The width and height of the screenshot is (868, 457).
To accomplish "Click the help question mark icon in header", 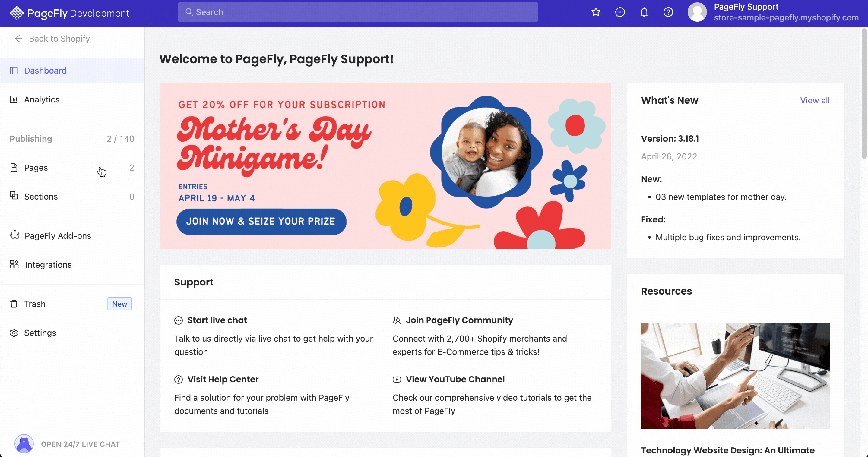I will (x=668, y=12).
